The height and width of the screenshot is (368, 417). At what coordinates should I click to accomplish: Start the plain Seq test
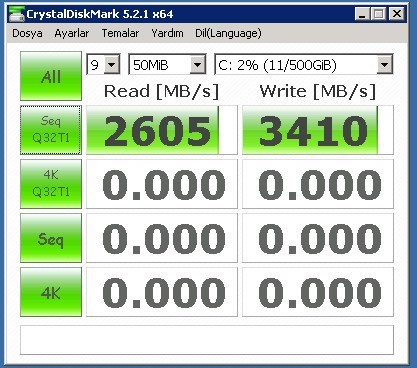click(x=51, y=238)
